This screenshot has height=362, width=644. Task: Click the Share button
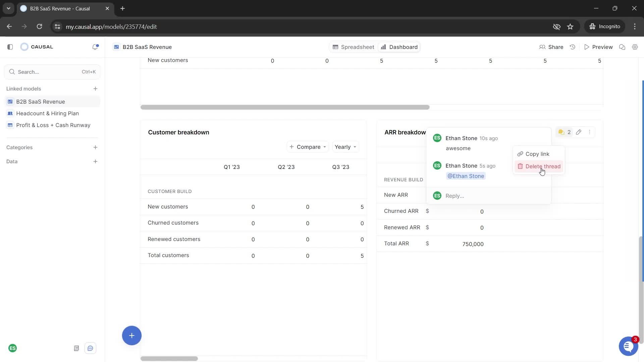click(x=551, y=47)
